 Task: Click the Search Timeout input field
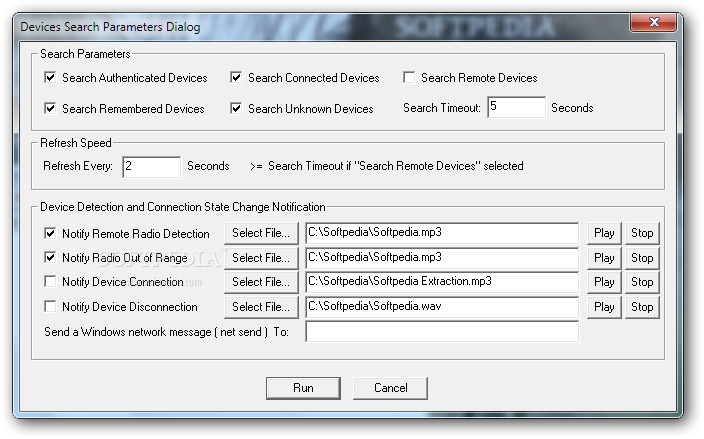[516, 107]
